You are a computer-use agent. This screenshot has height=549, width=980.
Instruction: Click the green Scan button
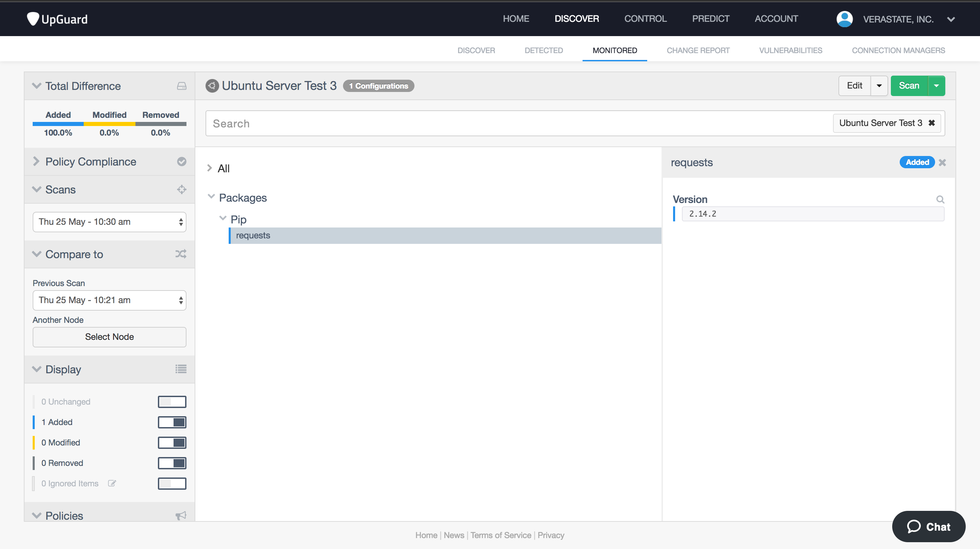(909, 86)
